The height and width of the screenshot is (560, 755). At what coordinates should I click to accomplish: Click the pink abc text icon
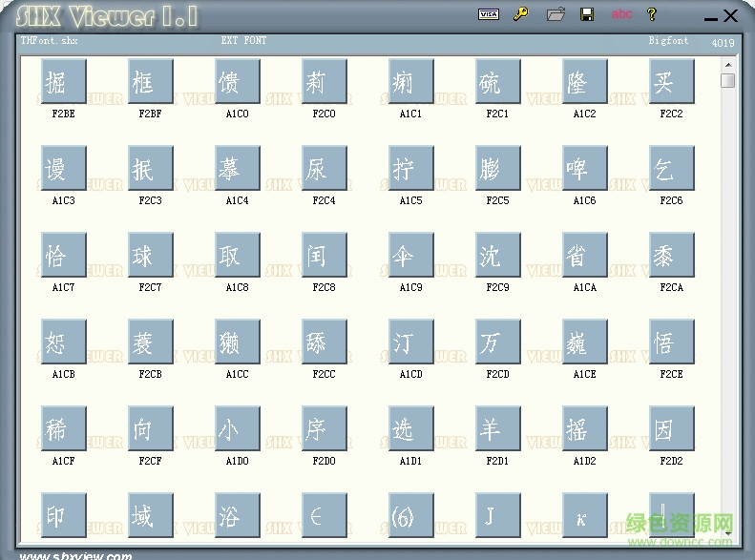click(x=621, y=14)
